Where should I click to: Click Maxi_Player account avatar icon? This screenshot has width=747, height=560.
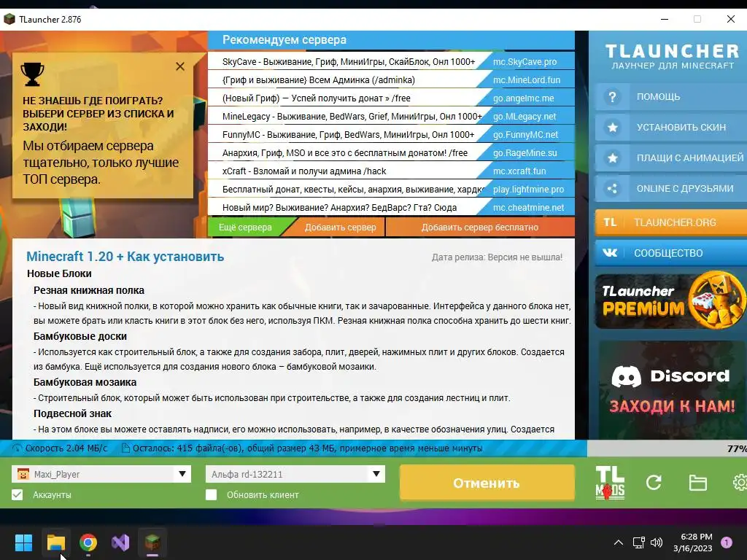(x=23, y=474)
